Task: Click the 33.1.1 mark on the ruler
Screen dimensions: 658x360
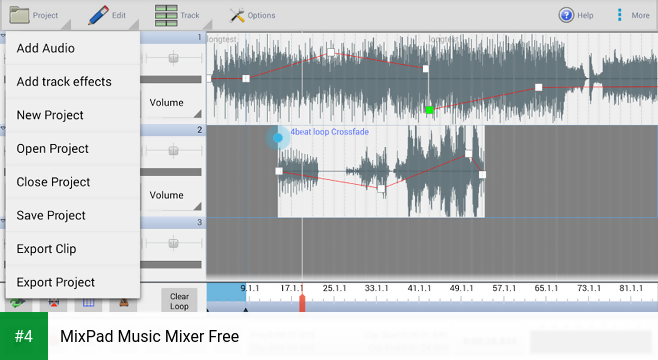Action: pyautogui.click(x=376, y=288)
